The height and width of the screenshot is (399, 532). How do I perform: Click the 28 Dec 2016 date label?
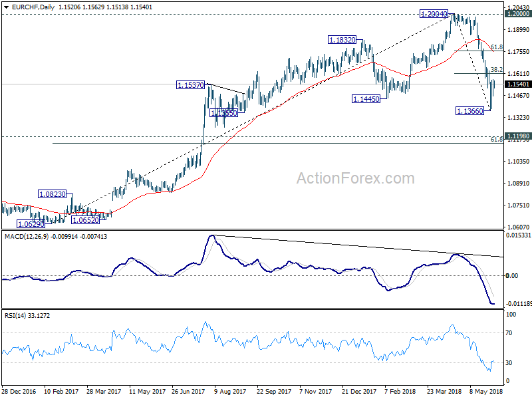tap(19, 391)
